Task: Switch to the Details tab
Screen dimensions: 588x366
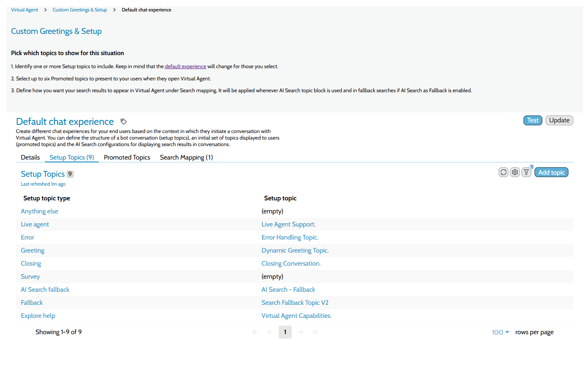Action: coord(30,157)
